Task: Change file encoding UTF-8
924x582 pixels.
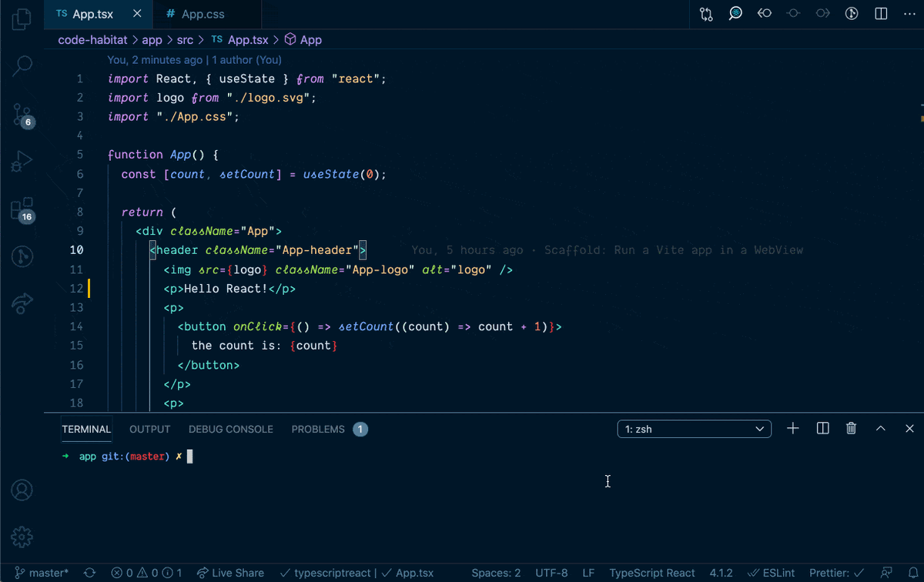Action: [x=551, y=573]
